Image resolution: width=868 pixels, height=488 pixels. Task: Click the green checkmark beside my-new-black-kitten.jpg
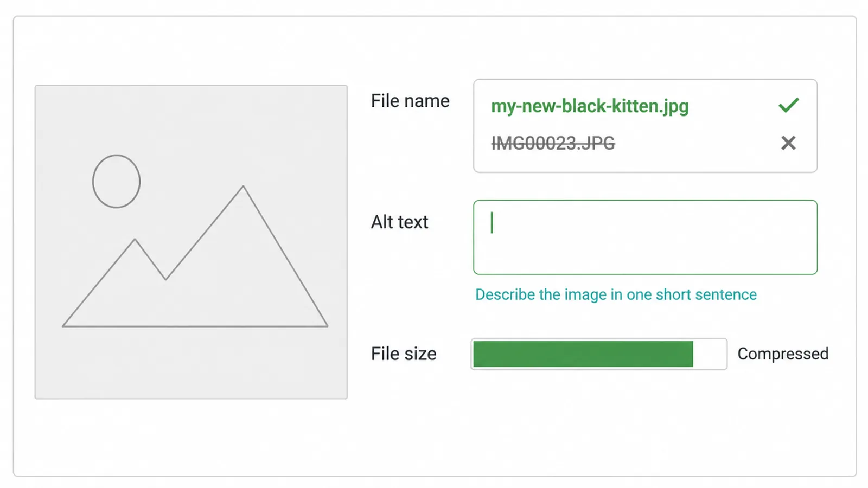(x=788, y=105)
